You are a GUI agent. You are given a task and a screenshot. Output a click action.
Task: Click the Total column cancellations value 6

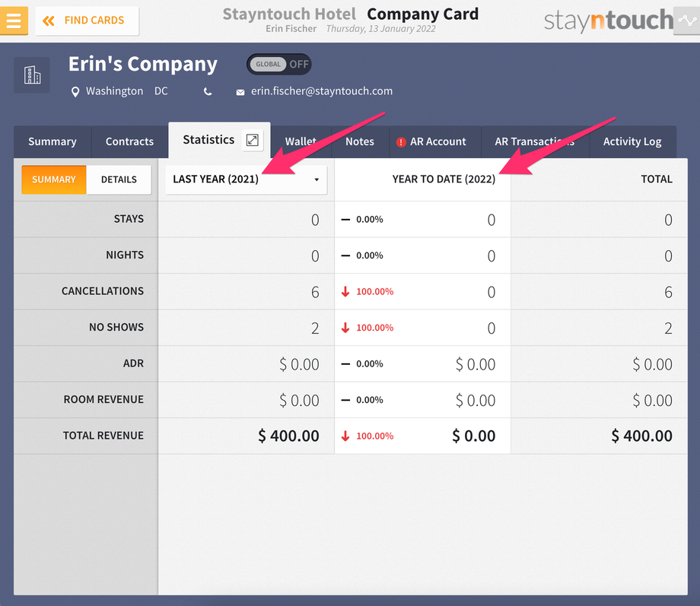click(x=668, y=292)
